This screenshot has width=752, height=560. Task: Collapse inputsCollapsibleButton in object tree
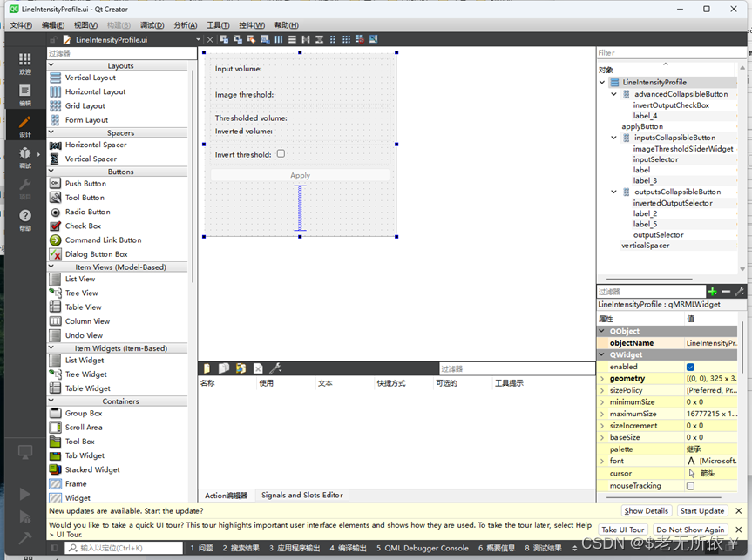613,138
